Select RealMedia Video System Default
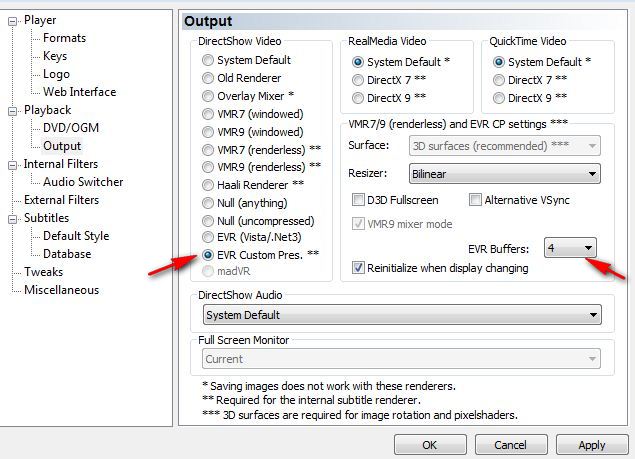This screenshot has width=635, height=459. [358, 62]
